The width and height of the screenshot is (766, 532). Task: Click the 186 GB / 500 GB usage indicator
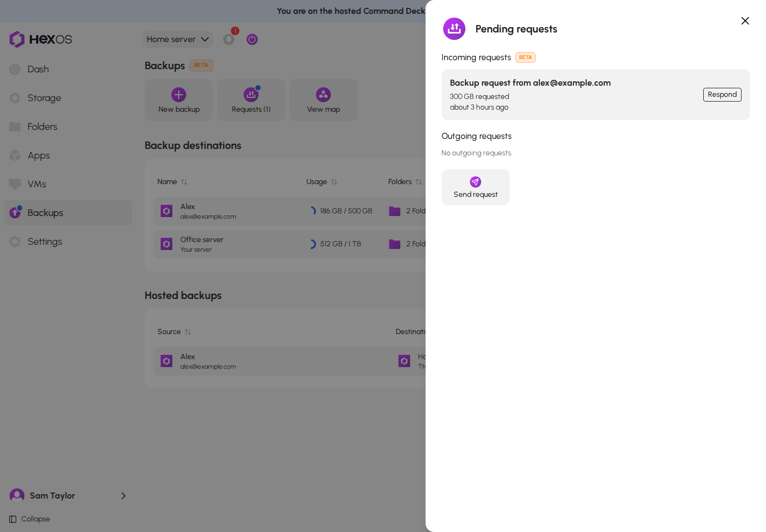click(x=342, y=211)
